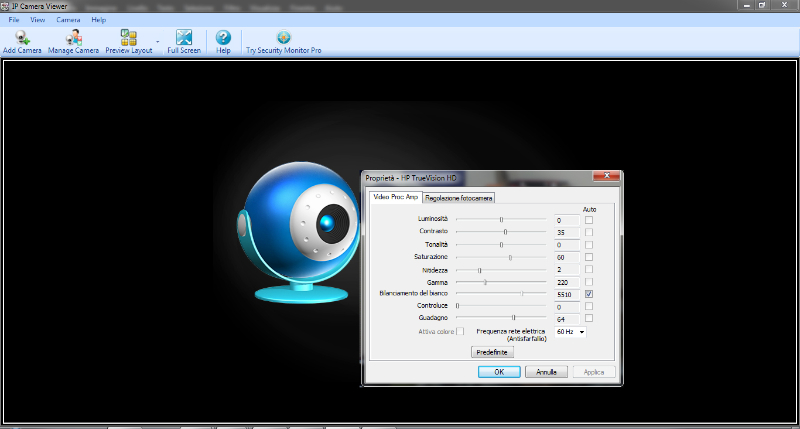The height and width of the screenshot is (429, 800).
Task: Click the Saturazione slider handle
Action: click(x=510, y=257)
